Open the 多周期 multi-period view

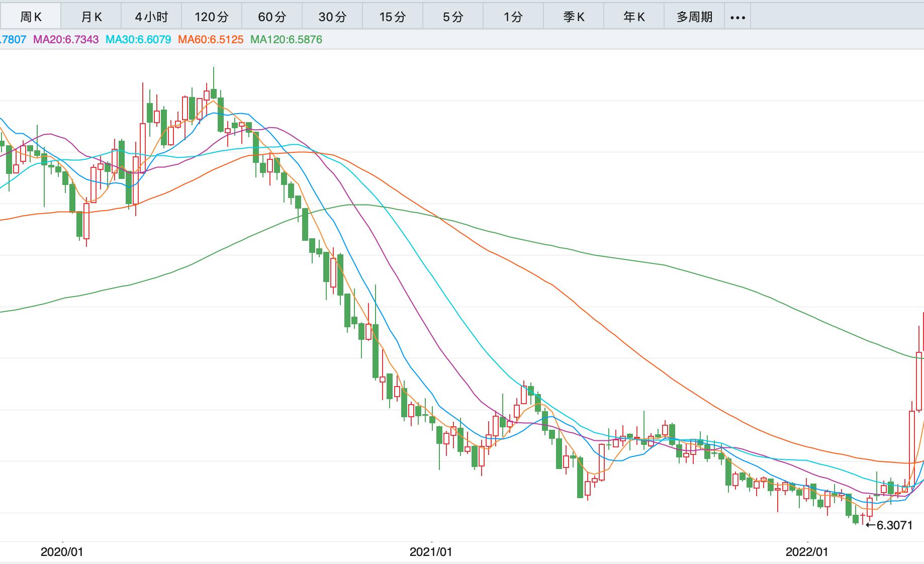(x=694, y=17)
